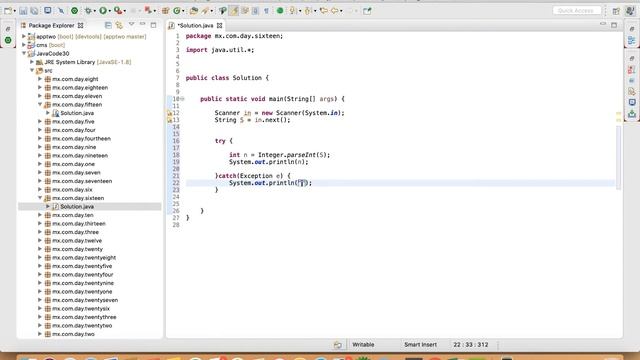Close the Solution.java editor tab
Image resolution: width=640 pixels, height=360 pixels.
[x=220, y=25]
